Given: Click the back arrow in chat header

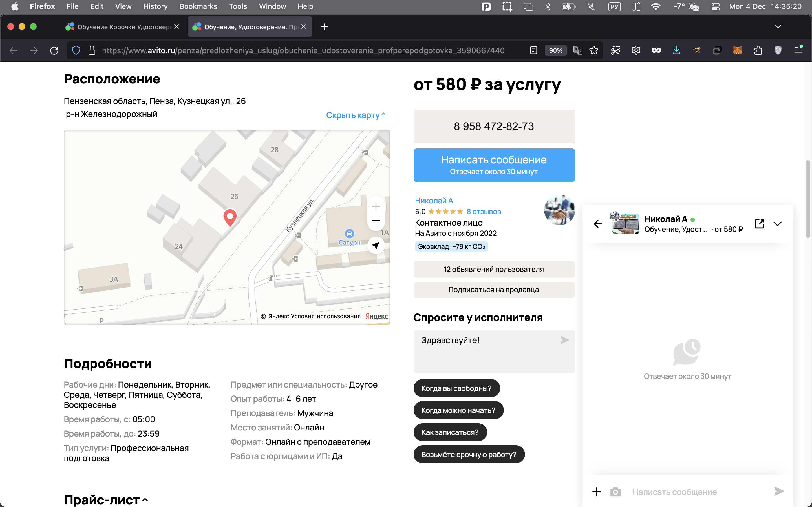Looking at the screenshot, I should 598,224.
